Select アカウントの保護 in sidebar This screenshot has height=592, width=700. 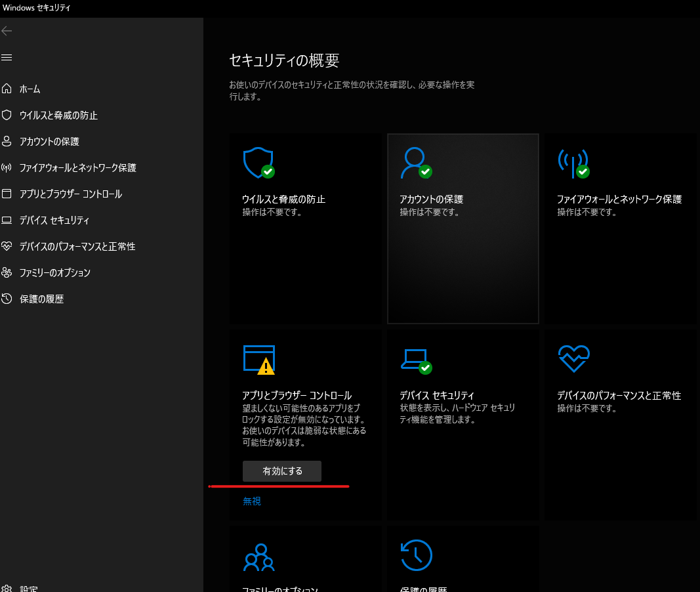click(49, 142)
